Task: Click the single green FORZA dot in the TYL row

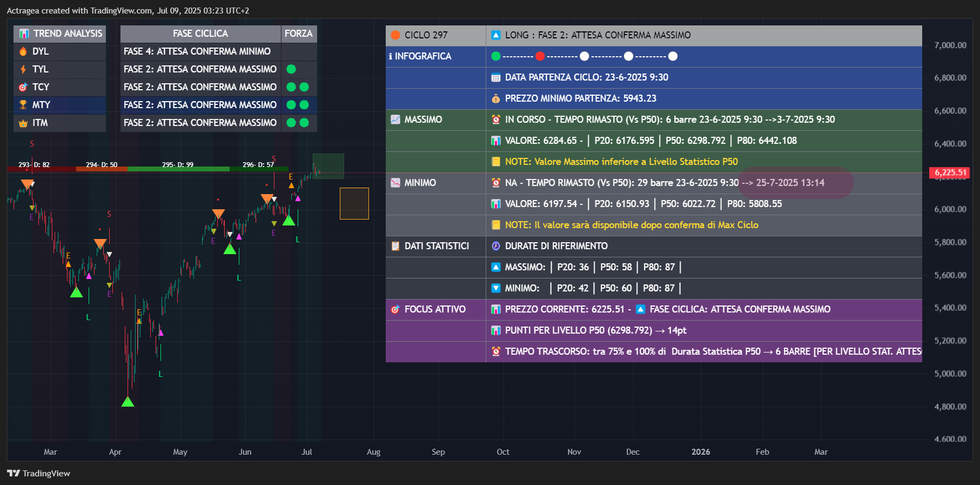Action: (291, 69)
